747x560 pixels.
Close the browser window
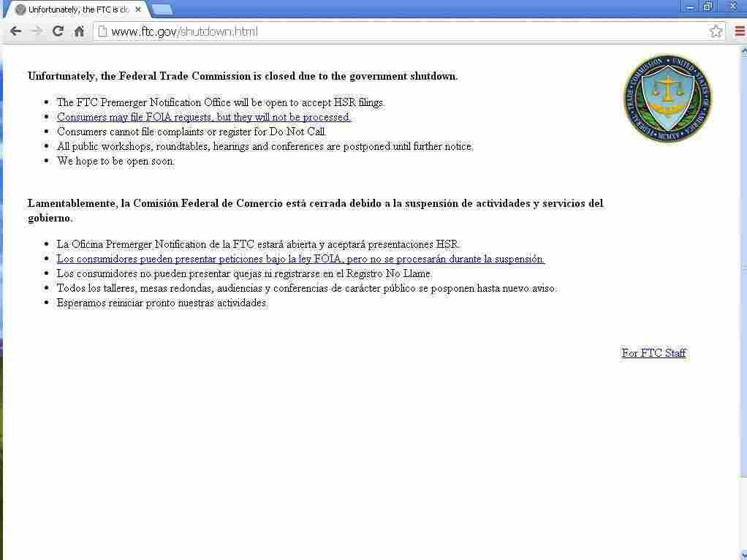coord(734,7)
